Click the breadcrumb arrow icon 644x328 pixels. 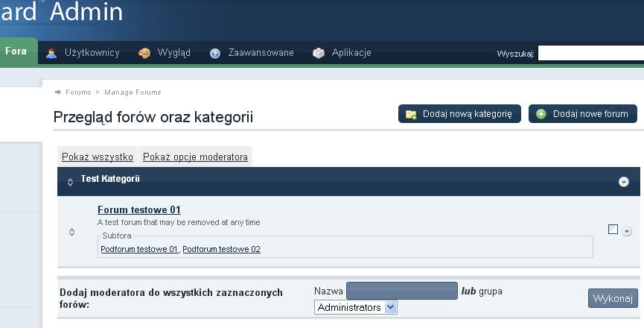click(x=58, y=92)
